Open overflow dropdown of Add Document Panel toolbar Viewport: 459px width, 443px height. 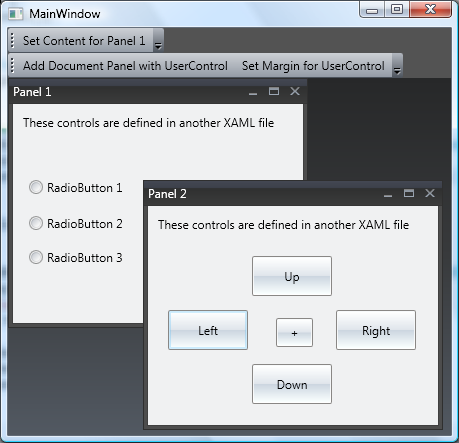[397, 66]
